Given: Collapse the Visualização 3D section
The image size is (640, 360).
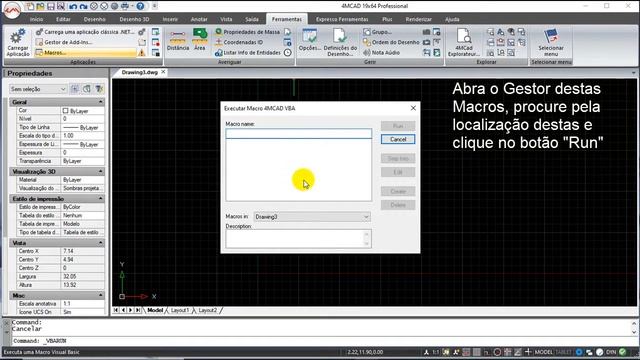Looking at the screenshot, I should coord(100,171).
